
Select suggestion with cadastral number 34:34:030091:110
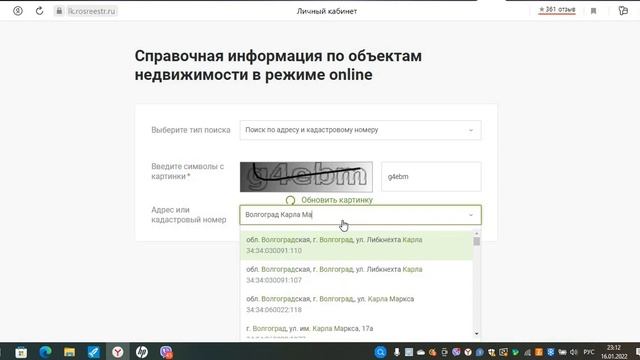[356, 245]
